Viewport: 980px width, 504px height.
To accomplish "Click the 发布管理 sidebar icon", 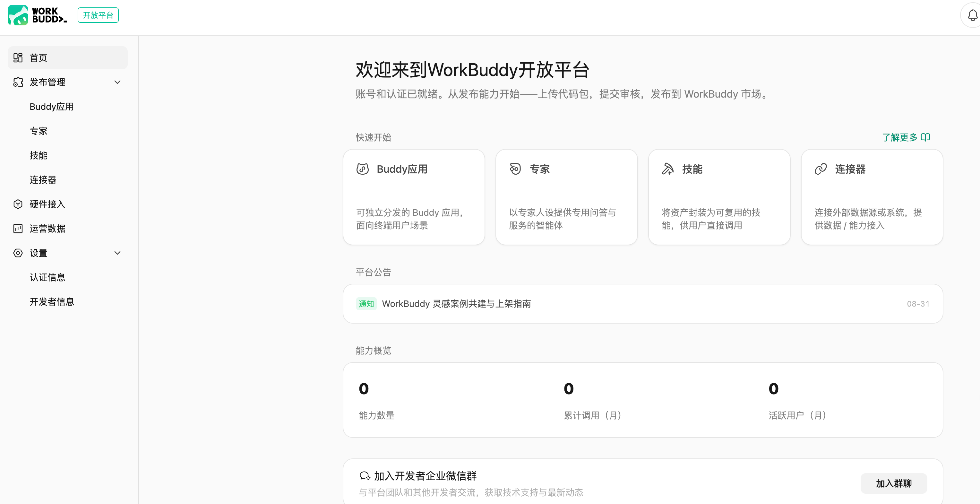I will (x=18, y=82).
